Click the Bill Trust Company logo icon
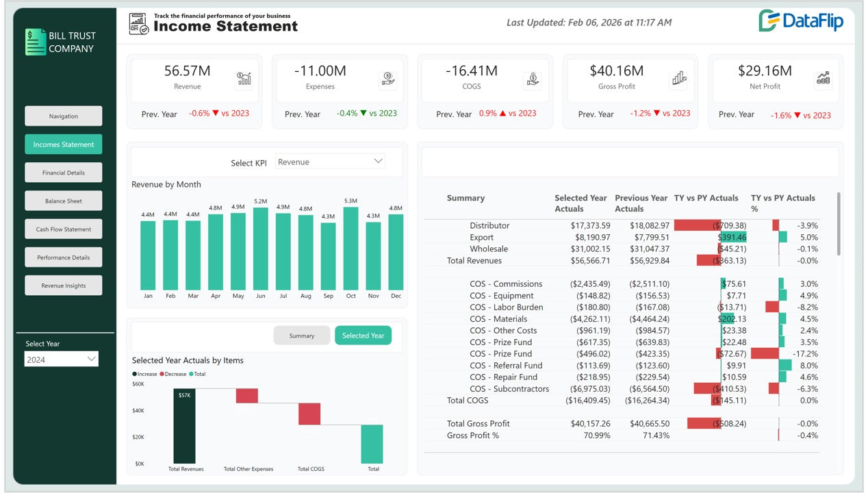868x493 pixels. [x=35, y=42]
